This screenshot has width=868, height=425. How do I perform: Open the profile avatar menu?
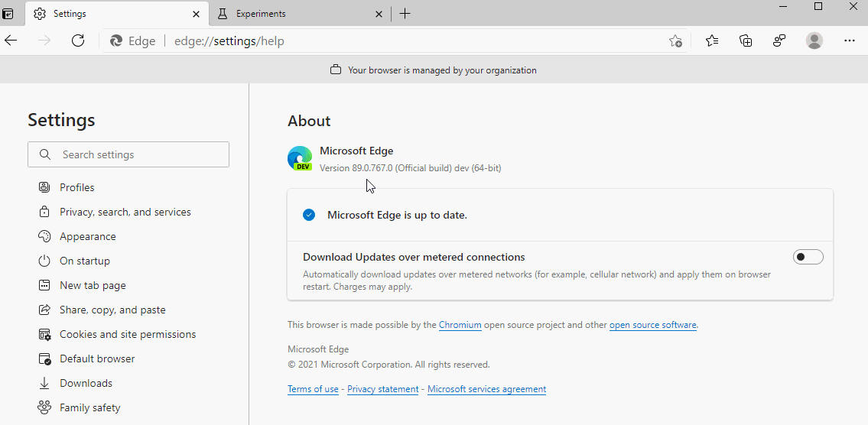[814, 41]
